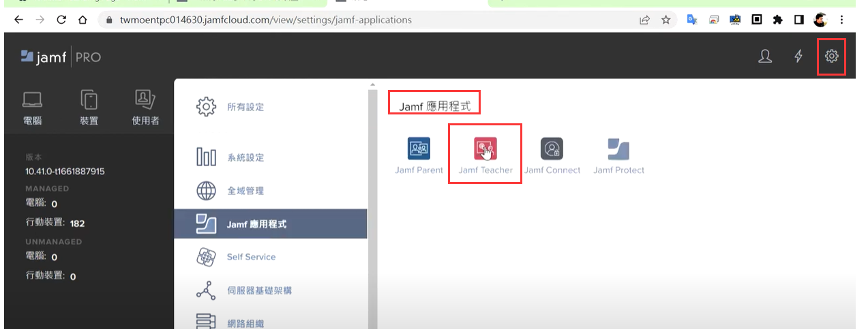Select 伺服器基礎架構 in settings sidebar
The height and width of the screenshot is (329, 868).
271,290
